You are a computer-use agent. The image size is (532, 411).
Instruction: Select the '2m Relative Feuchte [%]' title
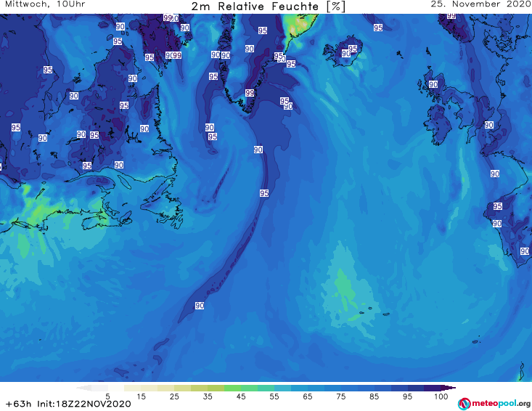tap(268, 7)
